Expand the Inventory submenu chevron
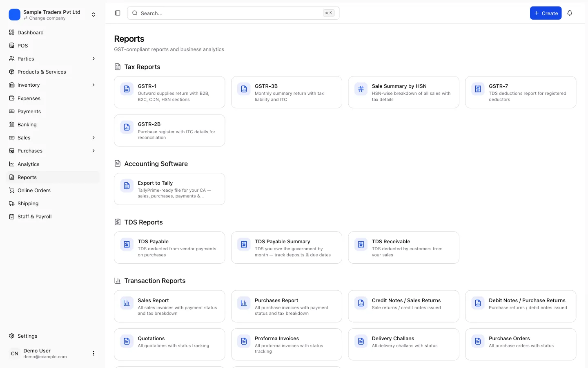The image size is (588, 368). (94, 85)
